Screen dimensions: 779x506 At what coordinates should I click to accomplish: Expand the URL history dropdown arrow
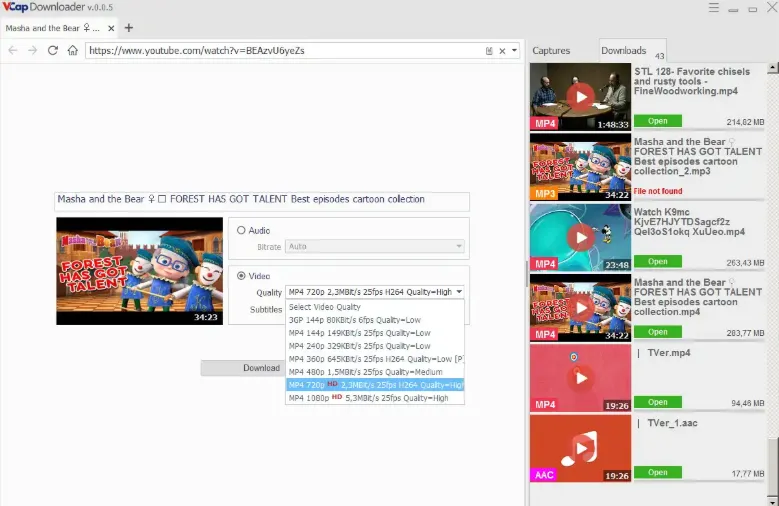[x=514, y=51]
